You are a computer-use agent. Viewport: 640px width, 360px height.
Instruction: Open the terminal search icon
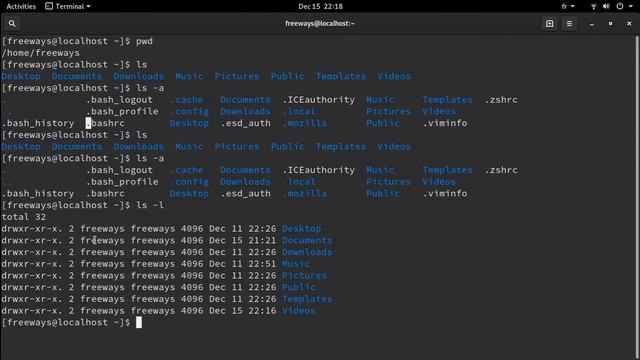[12, 24]
